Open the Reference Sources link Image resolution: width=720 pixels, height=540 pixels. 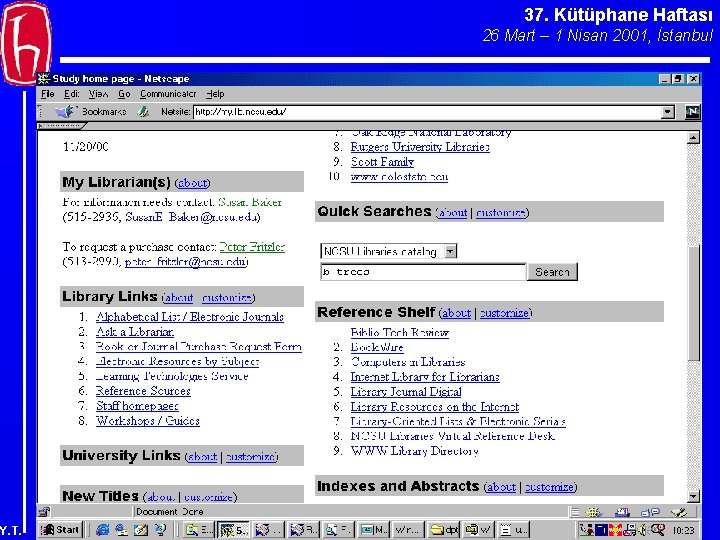(143, 391)
